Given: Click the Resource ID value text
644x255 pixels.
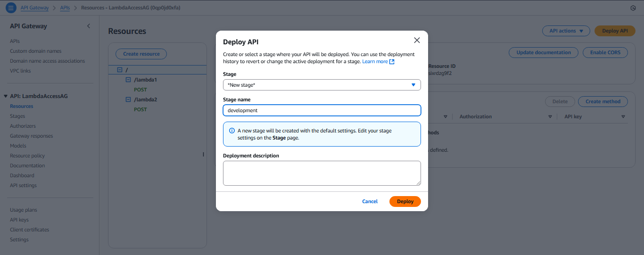Looking at the screenshot, I should coord(440,73).
